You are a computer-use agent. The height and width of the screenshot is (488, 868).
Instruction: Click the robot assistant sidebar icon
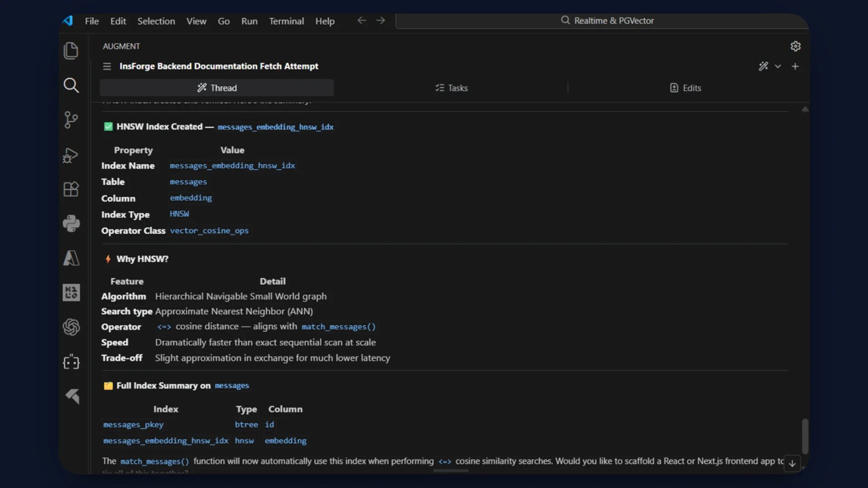point(71,362)
